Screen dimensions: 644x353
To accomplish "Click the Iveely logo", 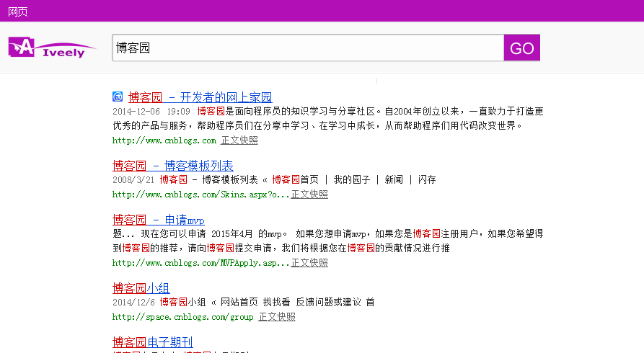I will (x=52, y=48).
